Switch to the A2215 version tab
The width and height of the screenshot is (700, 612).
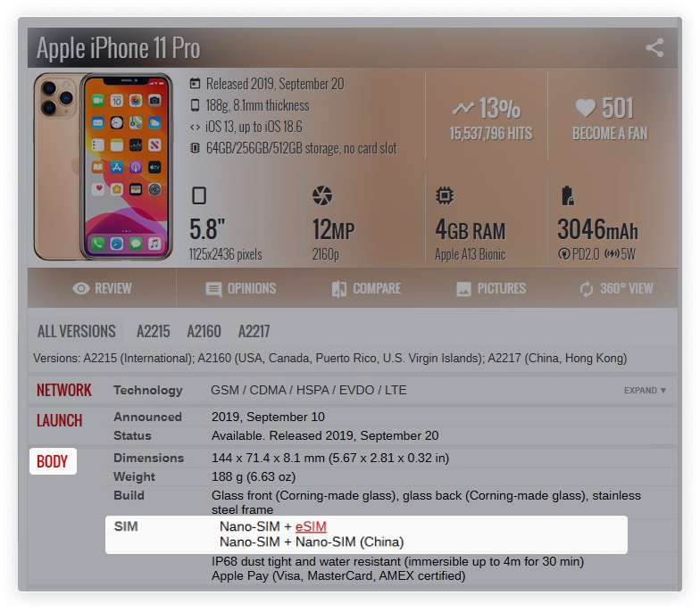pyautogui.click(x=154, y=332)
